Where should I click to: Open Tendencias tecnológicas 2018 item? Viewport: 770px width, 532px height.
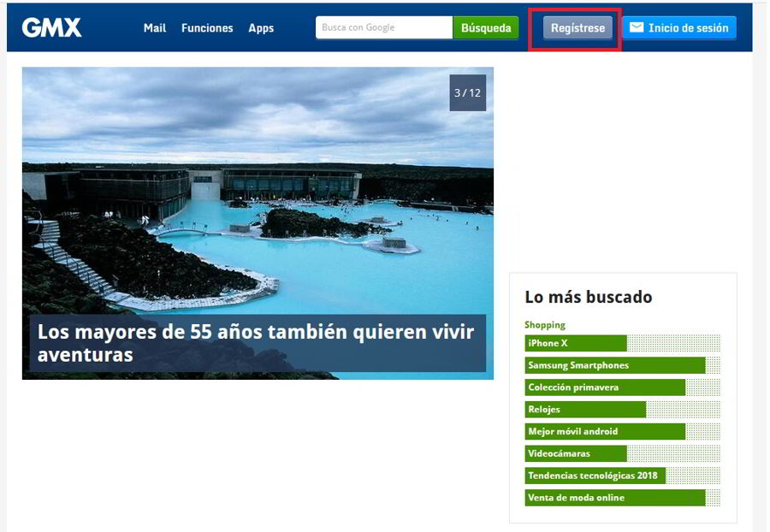595,476
